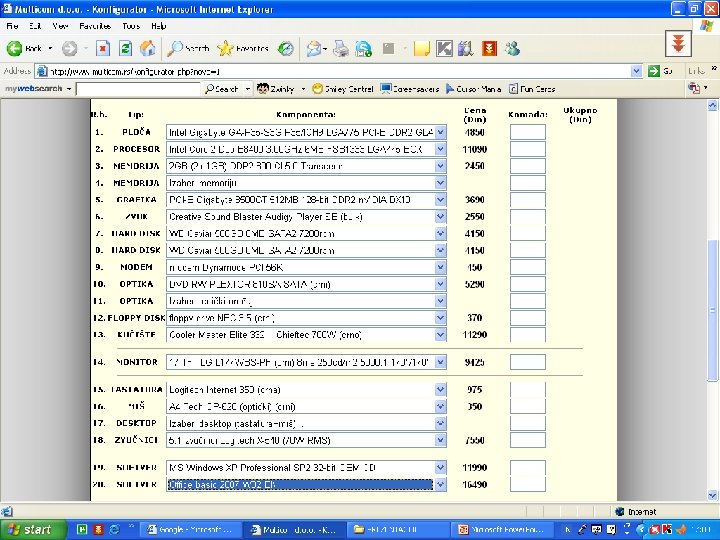Open the History clock icon

coord(286,48)
